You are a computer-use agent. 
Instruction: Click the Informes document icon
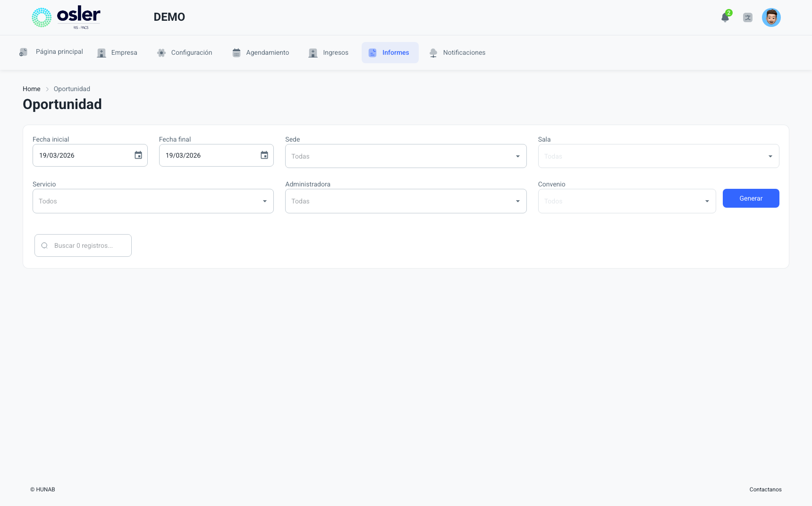pyautogui.click(x=372, y=53)
